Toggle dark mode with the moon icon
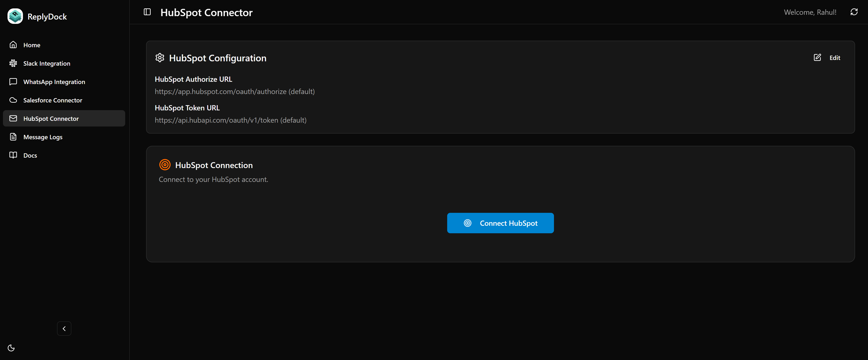The image size is (868, 360). [x=11, y=348]
